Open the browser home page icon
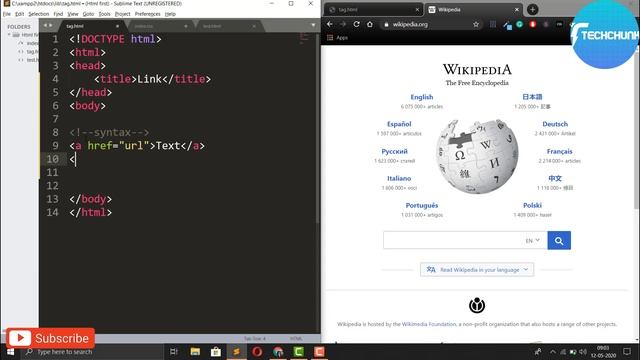 point(370,24)
